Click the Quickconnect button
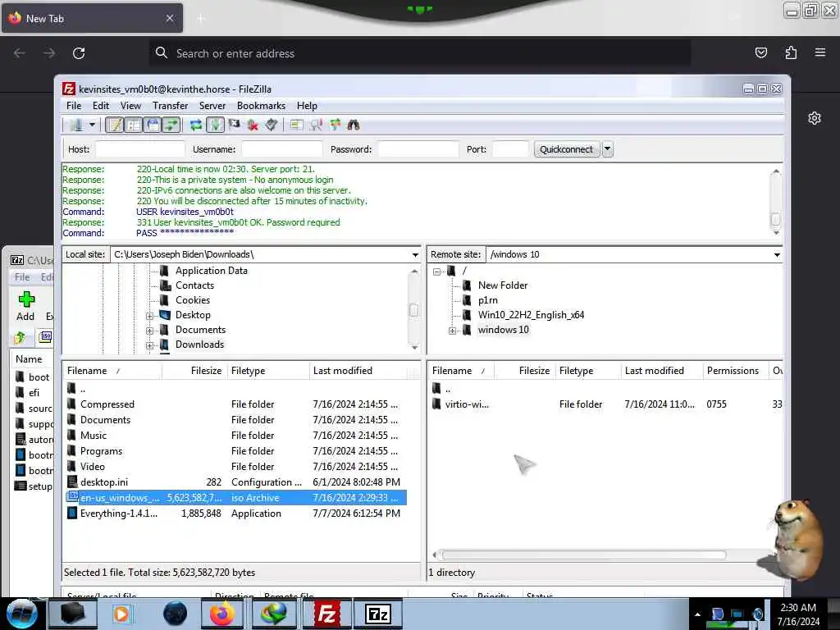The height and width of the screenshot is (630, 840). pyautogui.click(x=566, y=149)
